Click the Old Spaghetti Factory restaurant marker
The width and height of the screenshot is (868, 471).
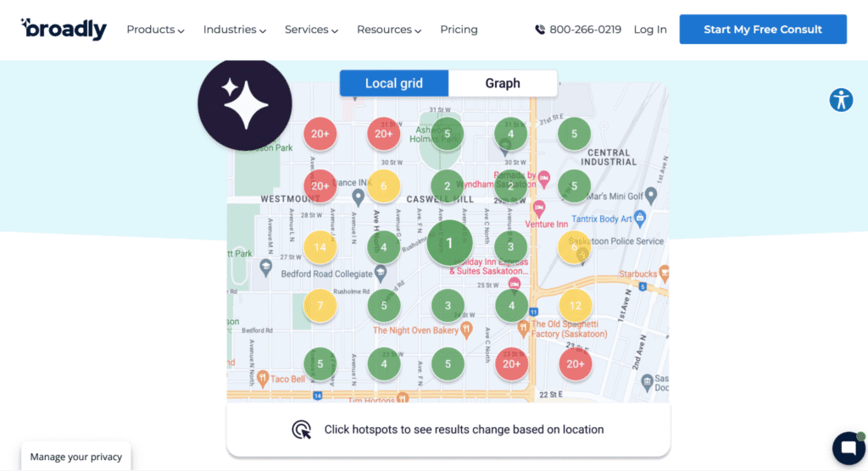(523, 329)
